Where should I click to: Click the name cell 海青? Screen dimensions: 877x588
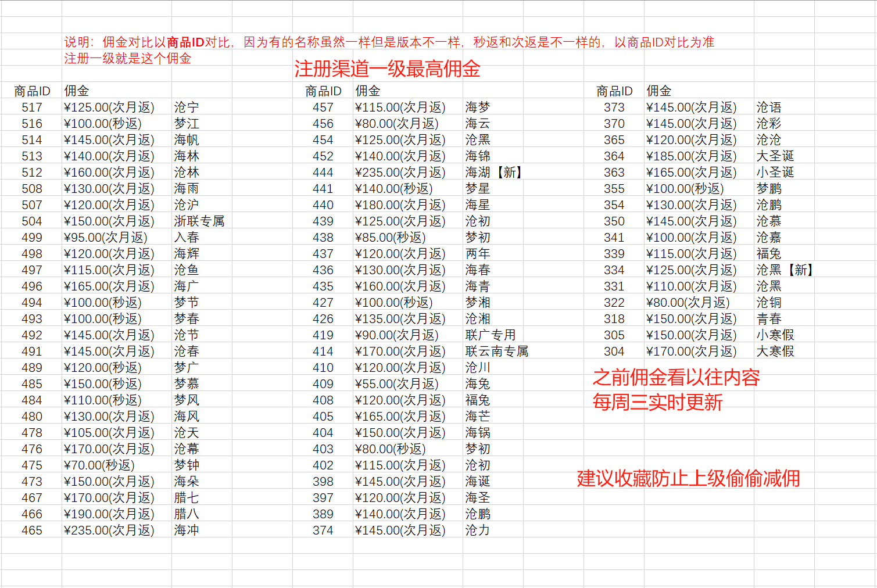pyautogui.click(x=493, y=286)
